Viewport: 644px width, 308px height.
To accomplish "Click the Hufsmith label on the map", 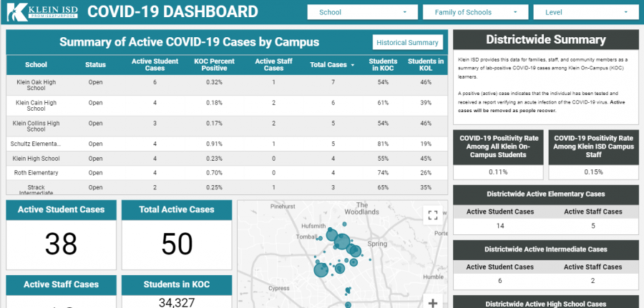I will 313,226.
